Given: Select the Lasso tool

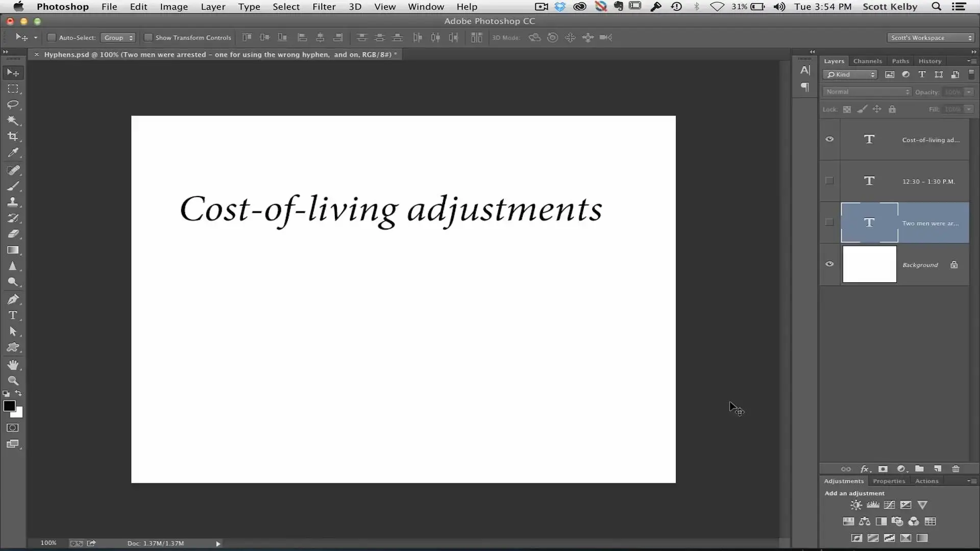Looking at the screenshot, I should 13,105.
